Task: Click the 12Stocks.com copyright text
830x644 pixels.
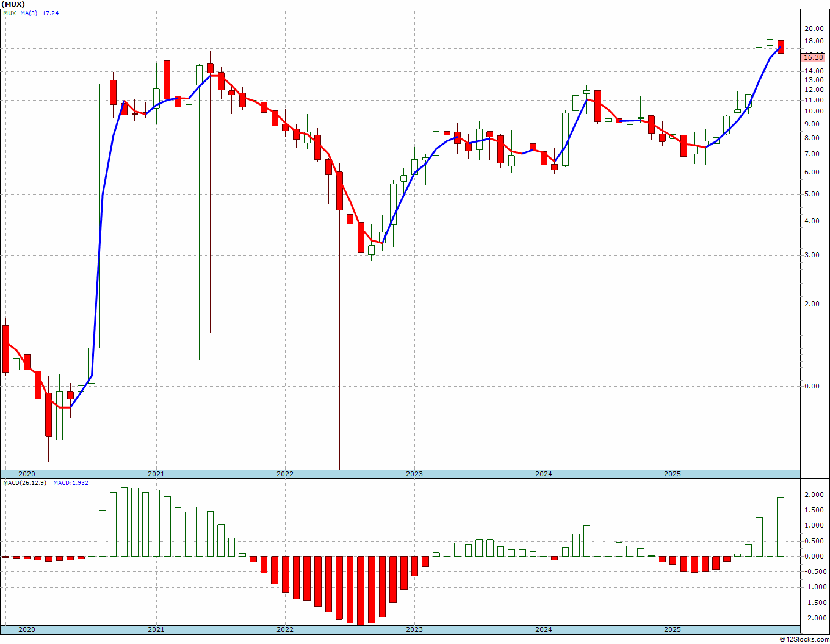Action: (804, 639)
